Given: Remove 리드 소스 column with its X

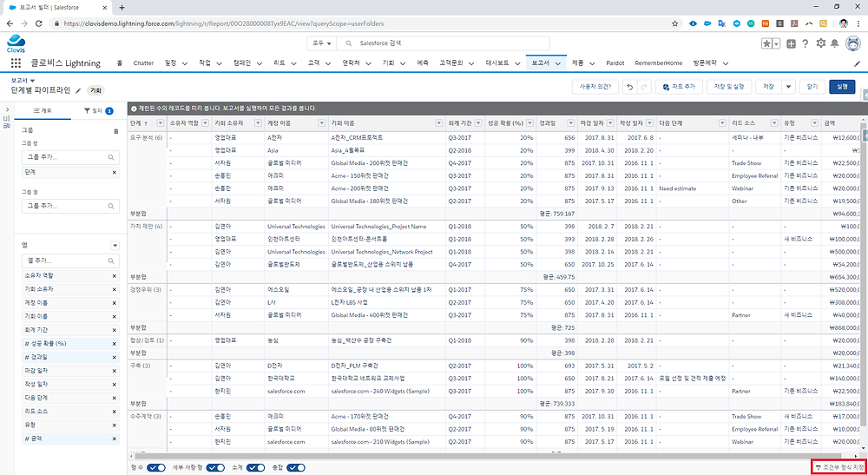Looking at the screenshot, I should tap(114, 412).
